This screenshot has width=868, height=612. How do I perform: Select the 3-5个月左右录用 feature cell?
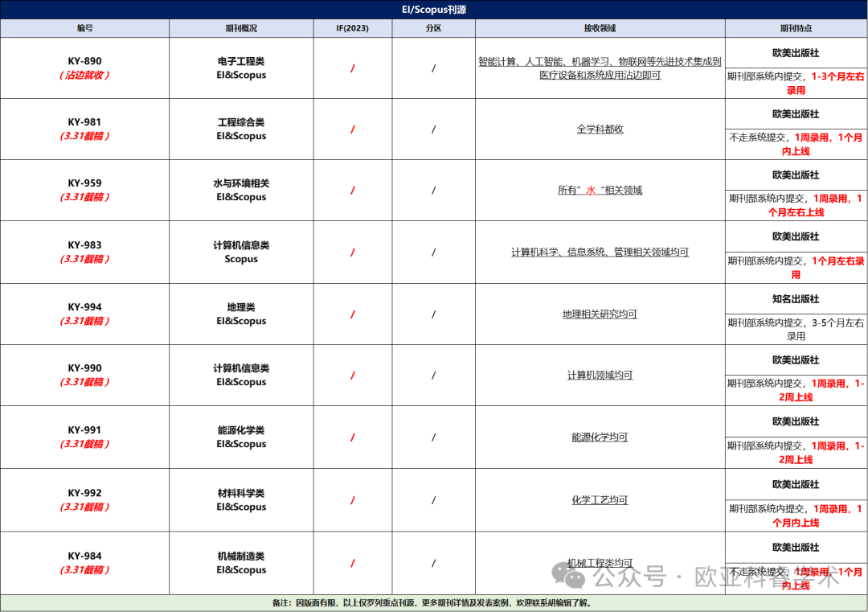coord(796,330)
